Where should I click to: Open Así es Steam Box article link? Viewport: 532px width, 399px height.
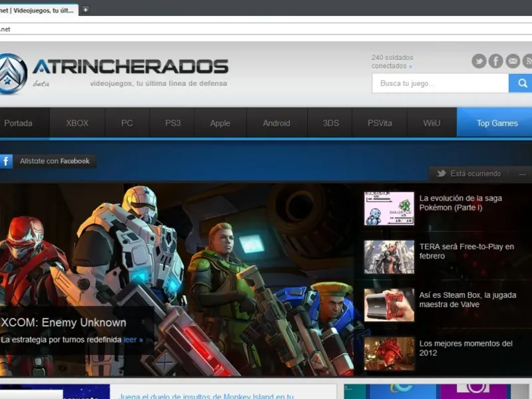tap(467, 300)
